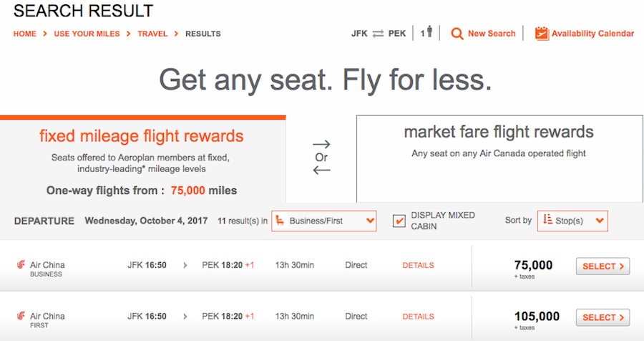
Task: Open USE YOUR MILES breadcrumb link
Action: [x=87, y=34]
